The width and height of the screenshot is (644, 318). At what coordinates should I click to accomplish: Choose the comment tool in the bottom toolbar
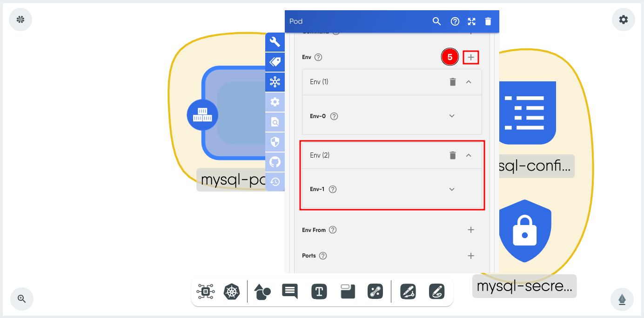289,291
